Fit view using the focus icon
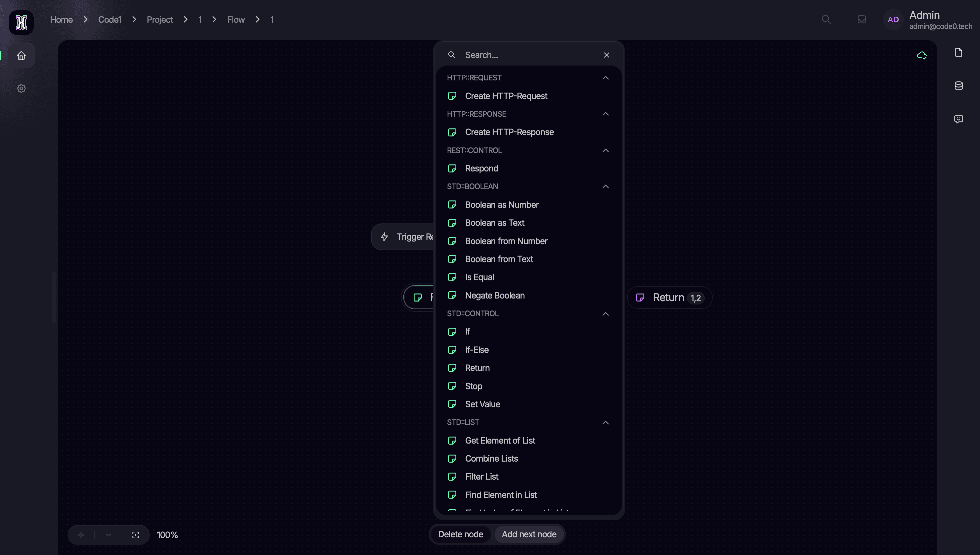 tap(136, 535)
